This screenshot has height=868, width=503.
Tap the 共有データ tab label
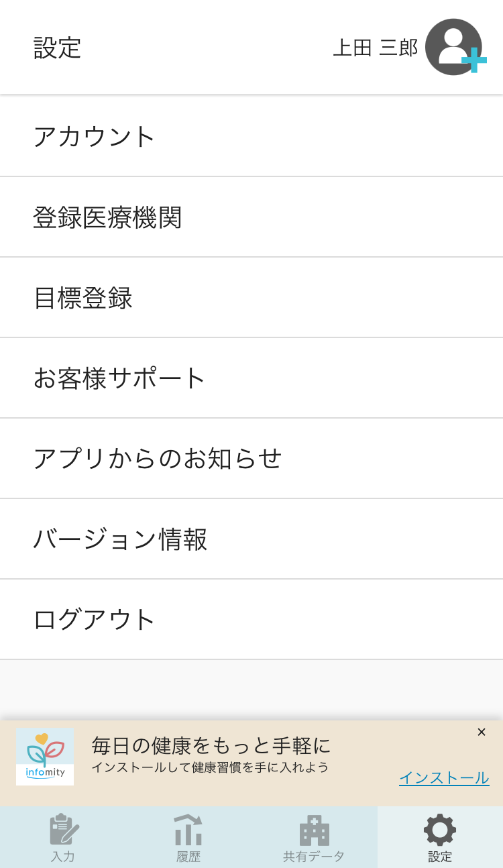(x=314, y=857)
